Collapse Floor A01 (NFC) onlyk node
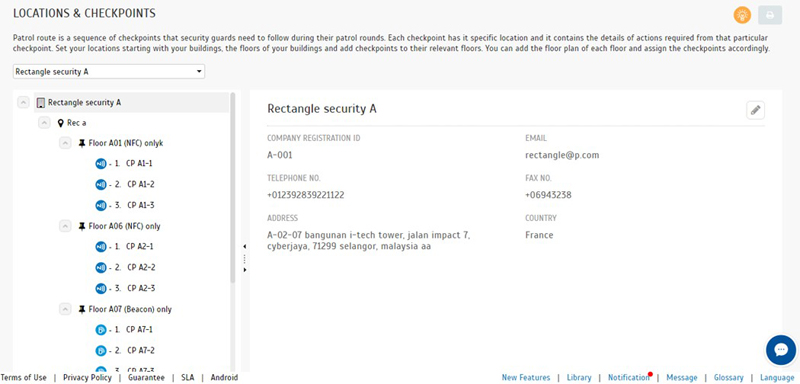The image size is (800, 384). pyautogui.click(x=65, y=143)
